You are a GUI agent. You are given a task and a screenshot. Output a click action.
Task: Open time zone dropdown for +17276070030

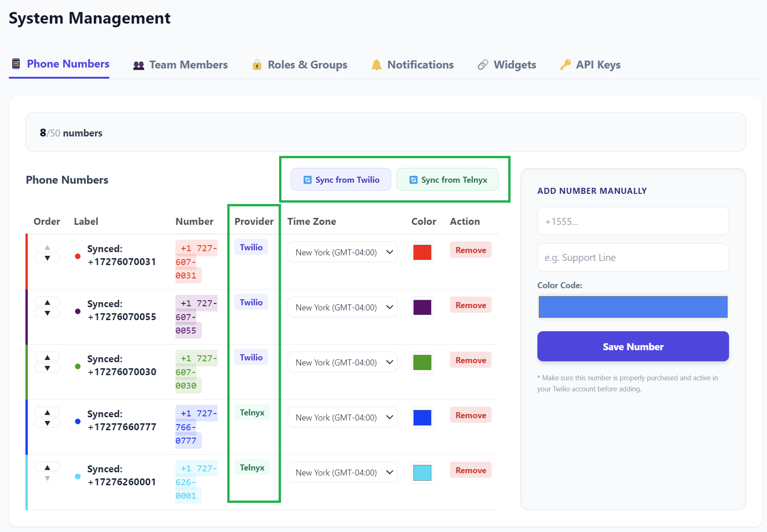pos(343,362)
